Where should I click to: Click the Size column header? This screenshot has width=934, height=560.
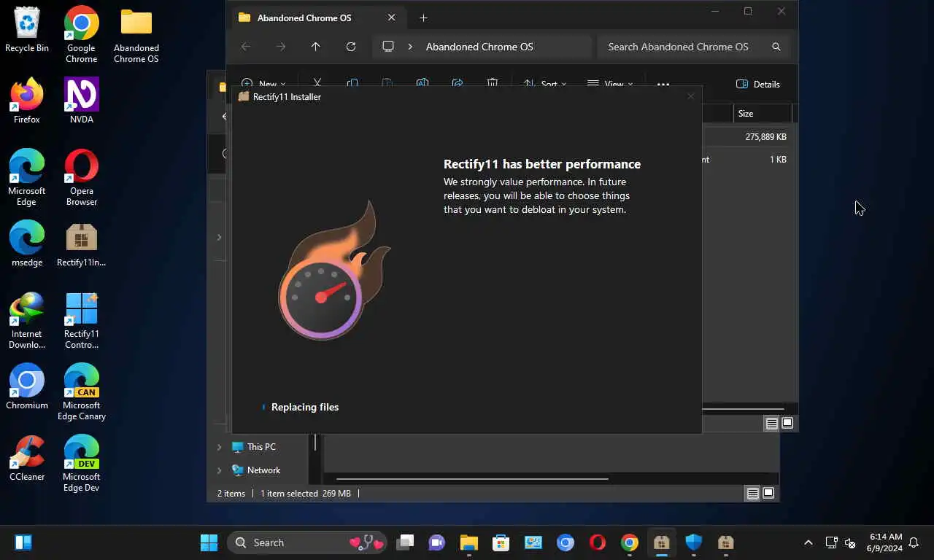(762, 114)
